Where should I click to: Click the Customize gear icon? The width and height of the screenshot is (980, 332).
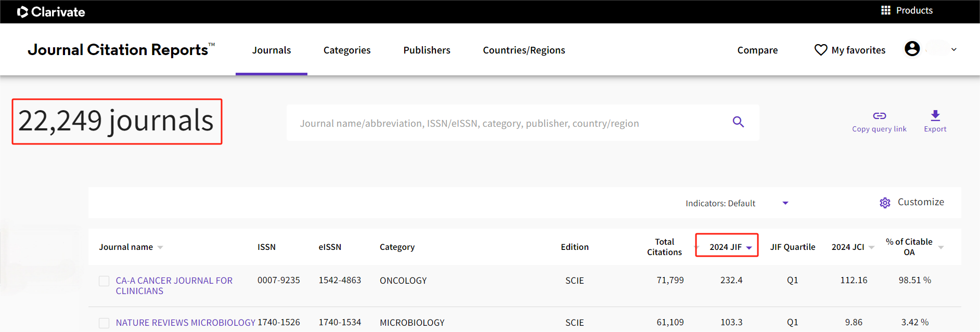point(885,203)
